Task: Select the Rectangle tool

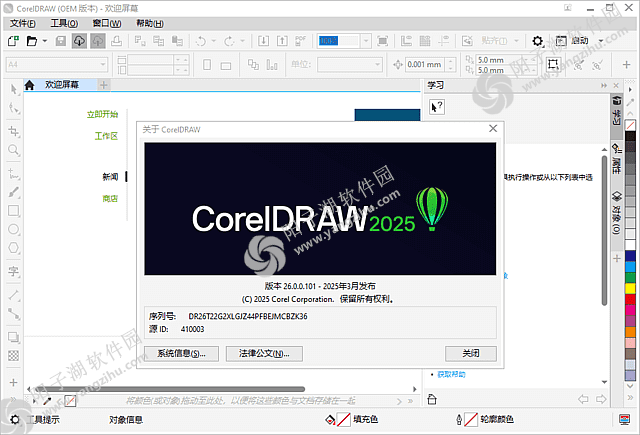Action: [14, 211]
